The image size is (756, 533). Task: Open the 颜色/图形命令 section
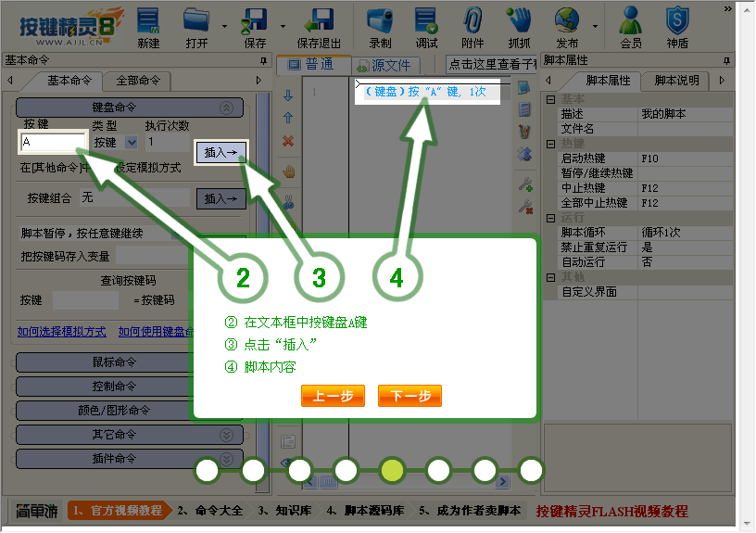(114, 411)
